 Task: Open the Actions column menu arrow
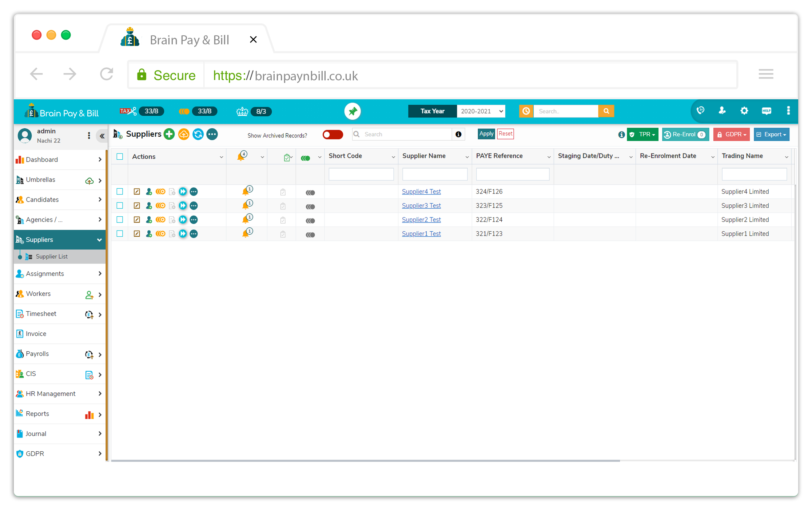[x=221, y=157]
